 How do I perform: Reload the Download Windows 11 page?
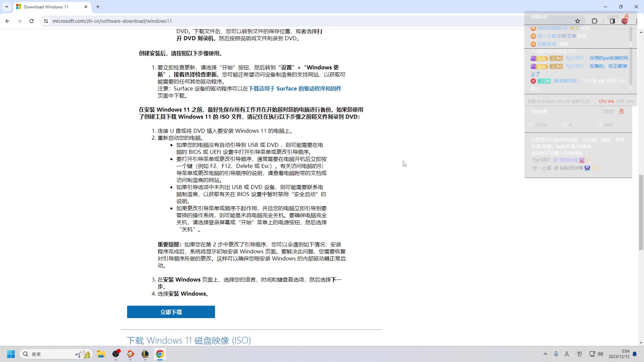(32, 21)
